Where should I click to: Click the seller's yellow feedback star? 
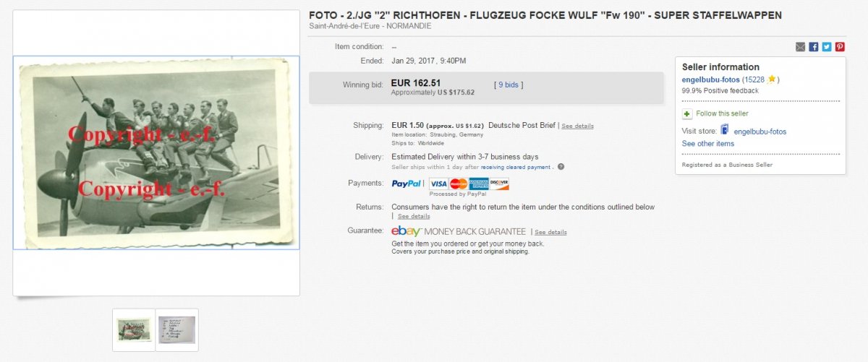coord(772,79)
